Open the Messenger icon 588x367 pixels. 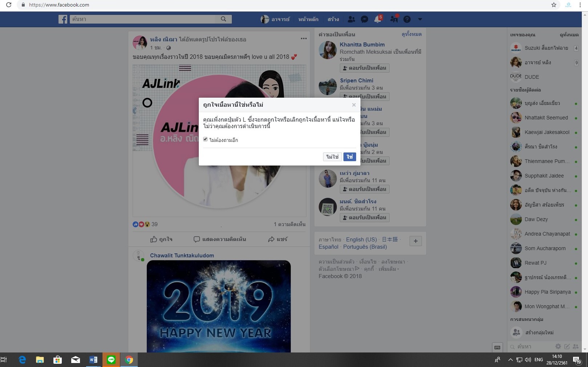(365, 19)
